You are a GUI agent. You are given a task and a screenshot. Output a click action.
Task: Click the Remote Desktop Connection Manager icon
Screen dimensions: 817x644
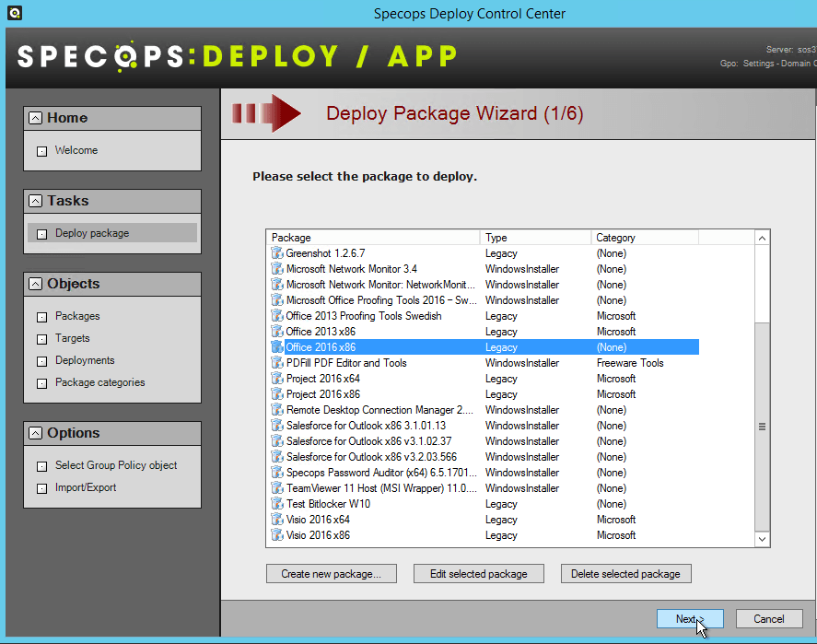277,410
